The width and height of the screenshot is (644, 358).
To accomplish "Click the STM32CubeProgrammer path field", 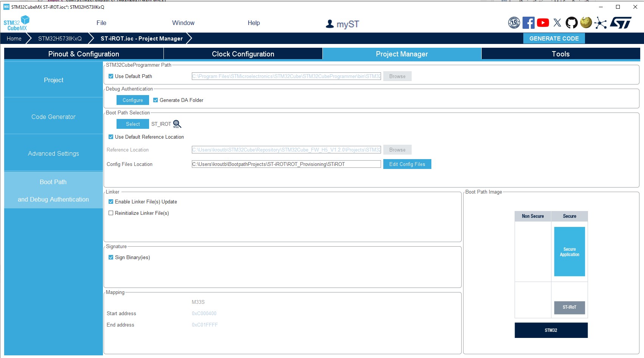I will (286, 76).
